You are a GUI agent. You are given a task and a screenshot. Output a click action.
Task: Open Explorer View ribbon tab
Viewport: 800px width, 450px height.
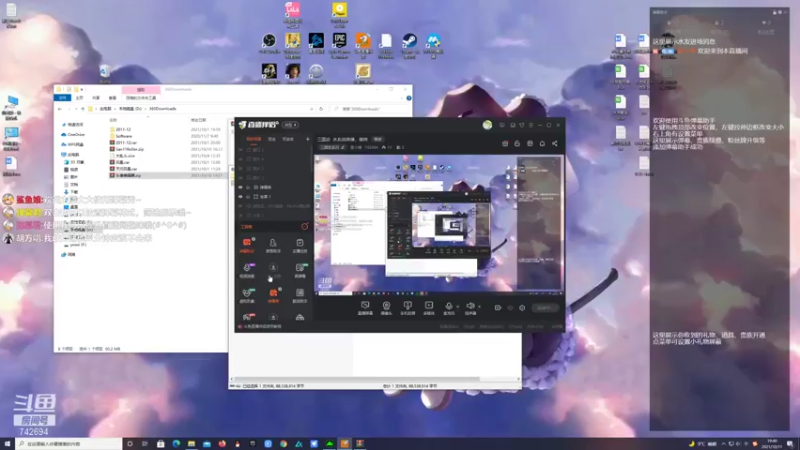(x=112, y=98)
